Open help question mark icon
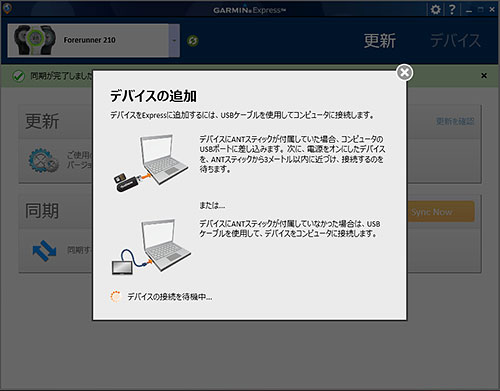Screen dimensions: 500x391 tap(452, 10)
